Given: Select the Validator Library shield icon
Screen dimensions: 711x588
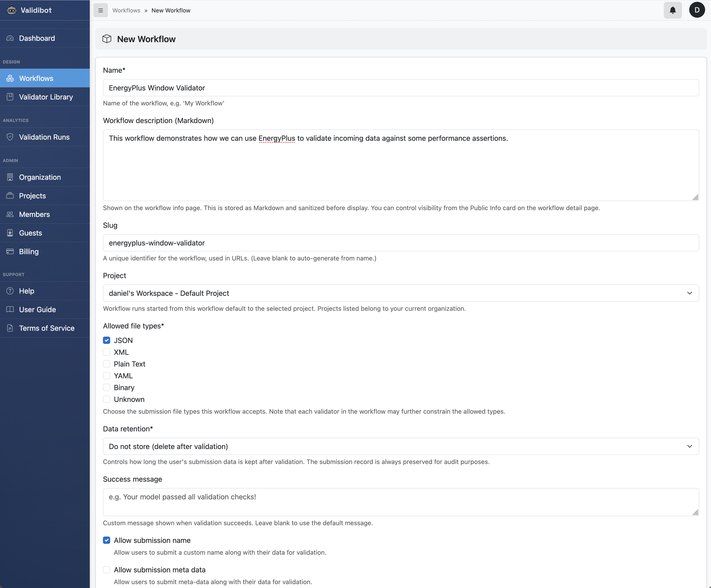Looking at the screenshot, I should click(x=10, y=97).
